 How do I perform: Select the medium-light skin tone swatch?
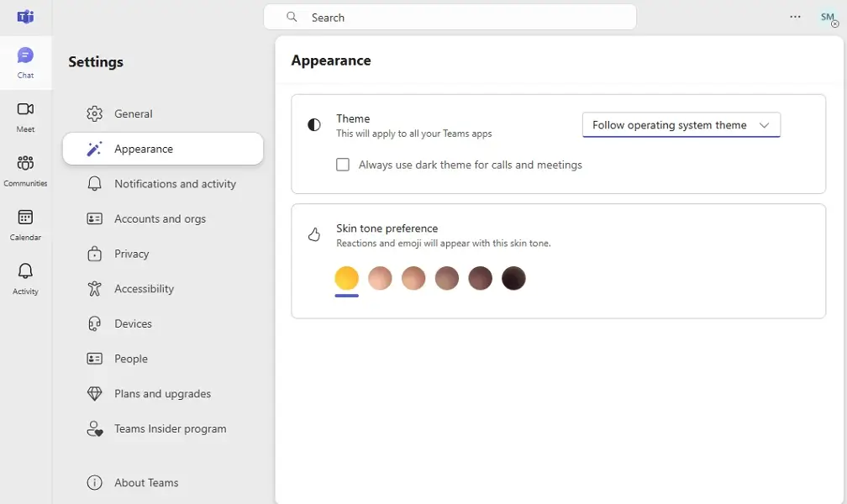coord(413,278)
